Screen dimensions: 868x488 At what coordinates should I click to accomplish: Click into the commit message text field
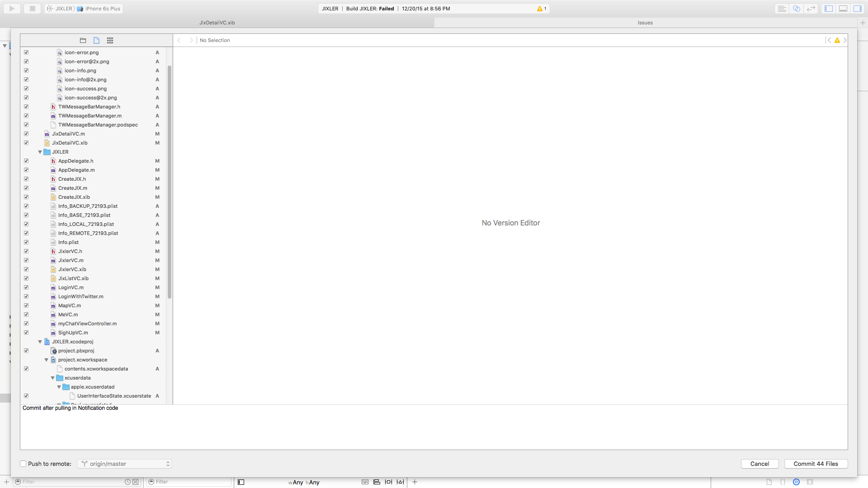point(434,427)
